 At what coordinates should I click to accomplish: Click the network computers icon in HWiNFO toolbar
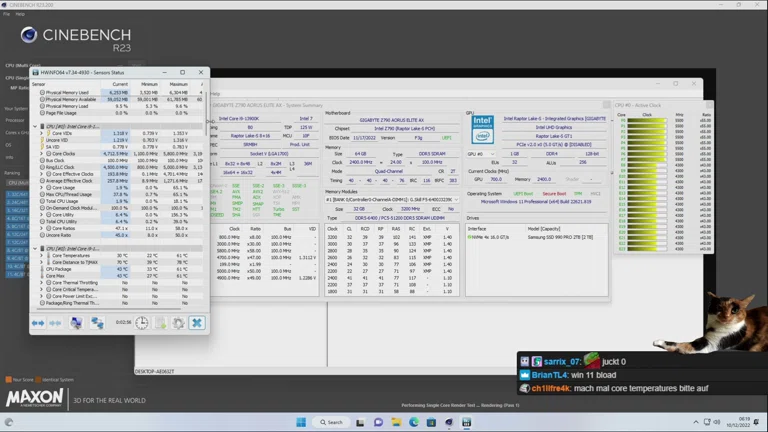coord(97,323)
